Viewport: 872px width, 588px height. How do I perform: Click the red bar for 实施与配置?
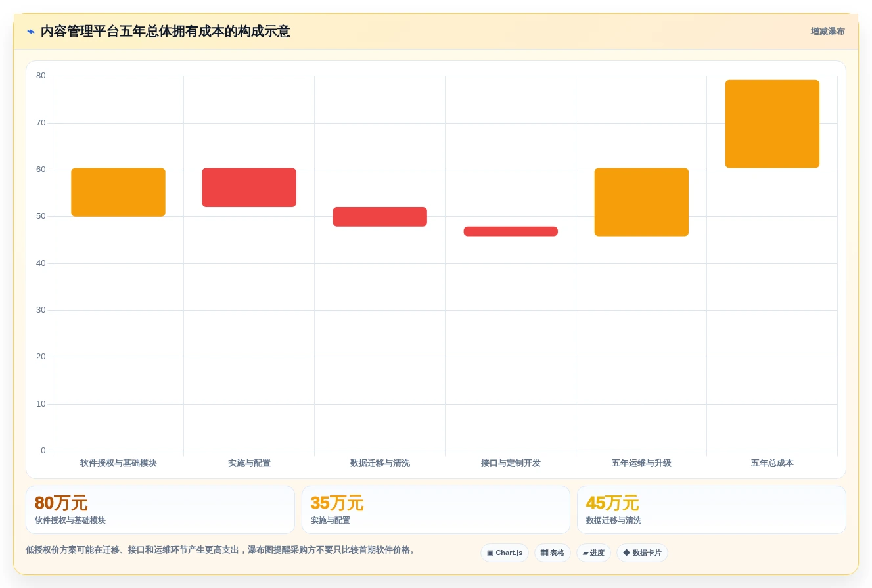[x=249, y=187]
